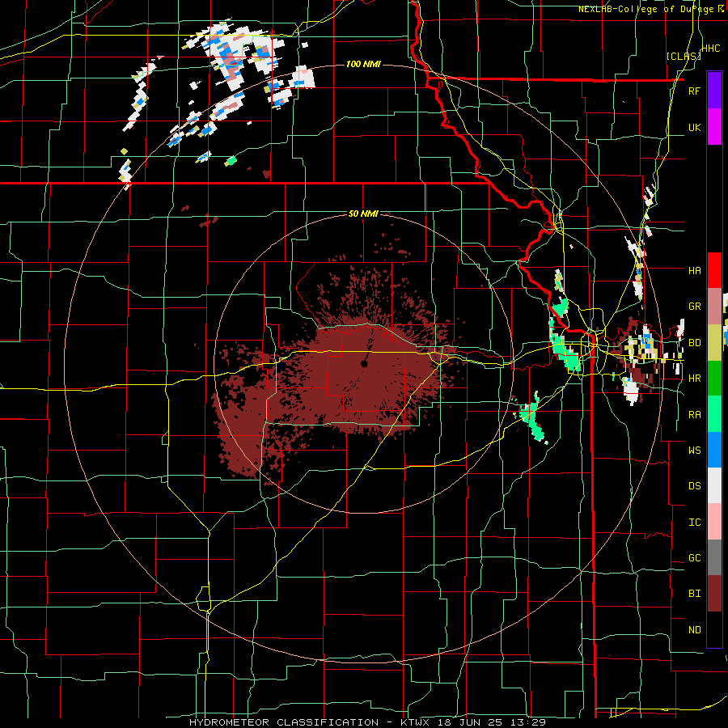Click the RF legend label
The image size is (728, 728).
point(694,91)
